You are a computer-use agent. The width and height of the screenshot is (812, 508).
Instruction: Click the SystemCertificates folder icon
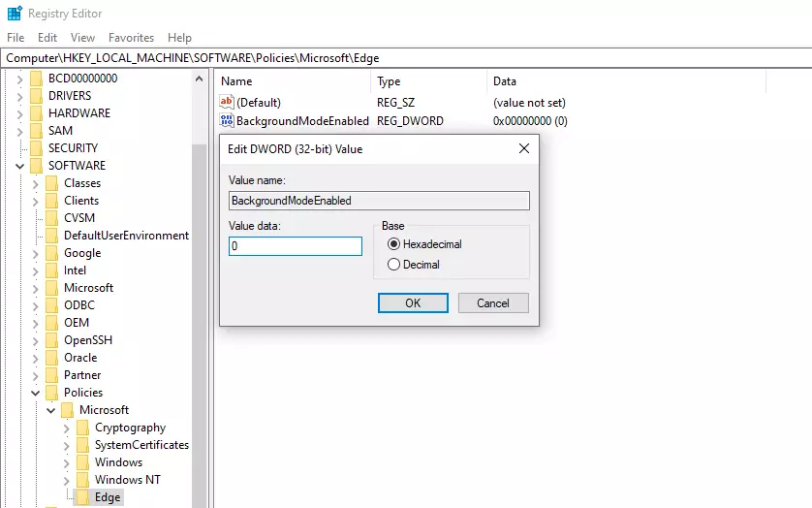coord(82,445)
